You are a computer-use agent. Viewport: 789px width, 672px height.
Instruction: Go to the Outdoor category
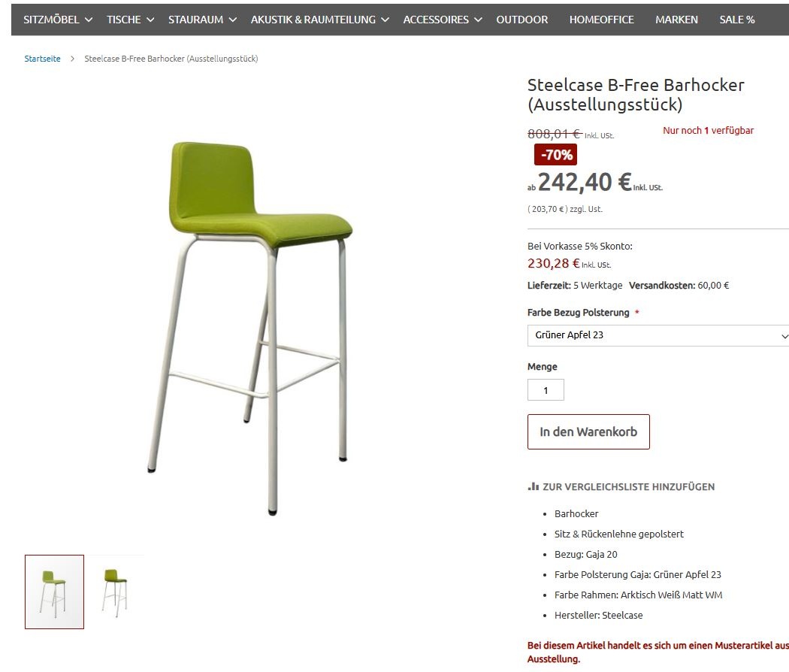[x=521, y=20]
